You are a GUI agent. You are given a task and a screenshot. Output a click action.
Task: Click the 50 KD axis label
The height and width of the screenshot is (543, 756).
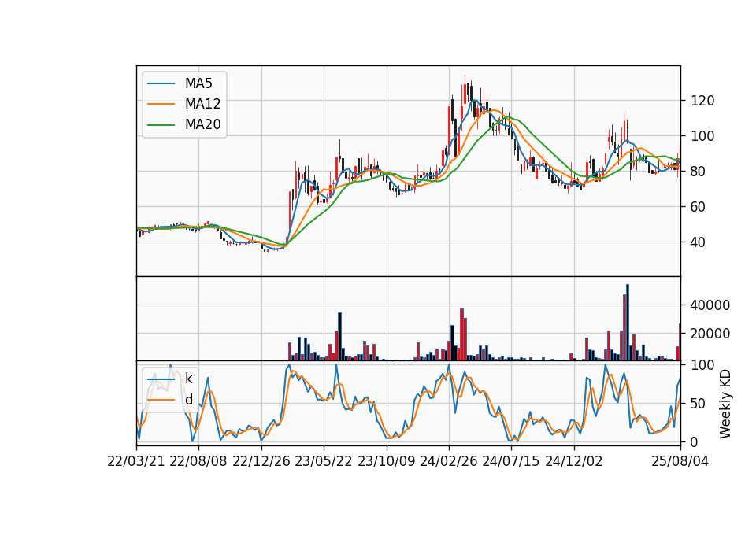699,404
